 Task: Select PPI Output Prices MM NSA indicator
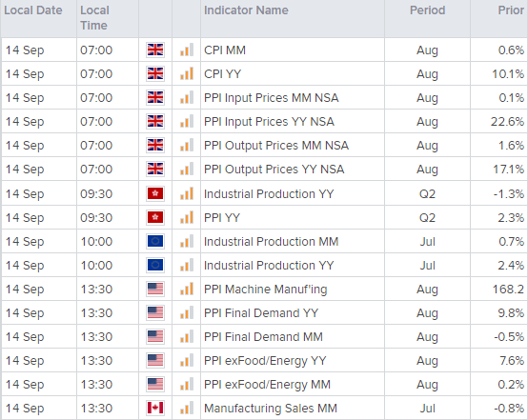click(x=276, y=146)
